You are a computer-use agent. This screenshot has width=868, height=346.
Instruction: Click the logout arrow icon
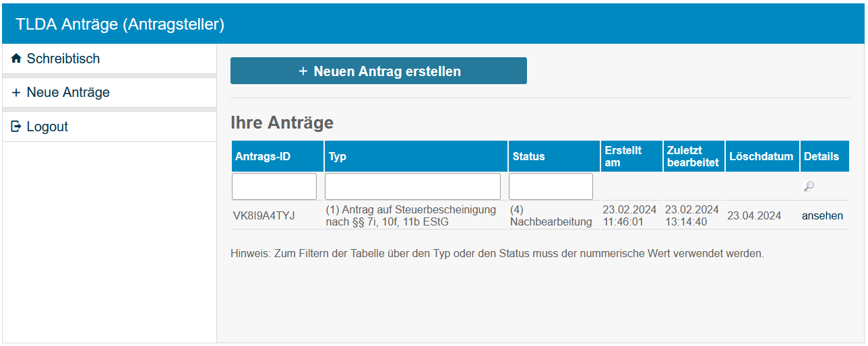click(x=17, y=127)
